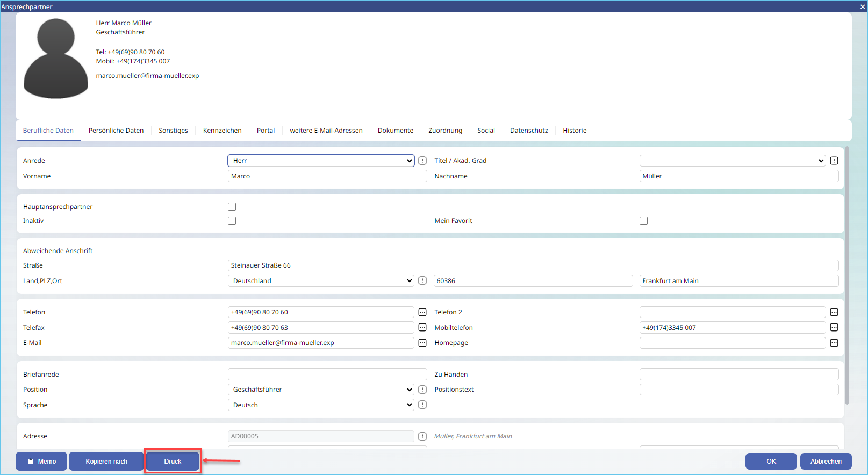This screenshot has height=475, width=868.
Task: Click the empty Briefanrede input field
Action: coord(327,375)
